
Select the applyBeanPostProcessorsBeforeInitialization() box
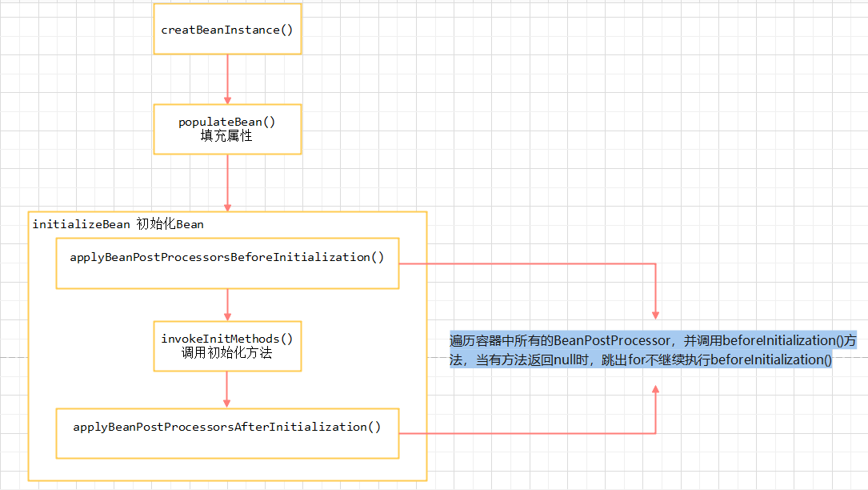[x=227, y=263]
